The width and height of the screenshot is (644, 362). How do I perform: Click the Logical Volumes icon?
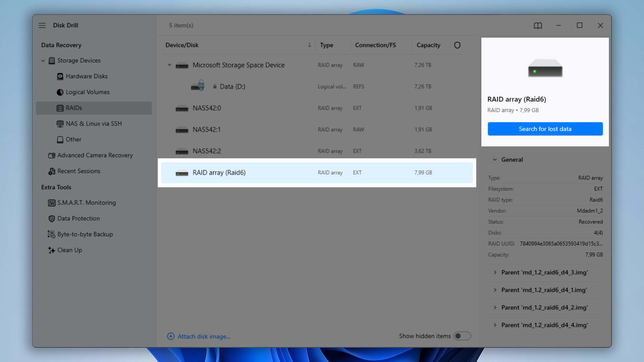(60, 92)
